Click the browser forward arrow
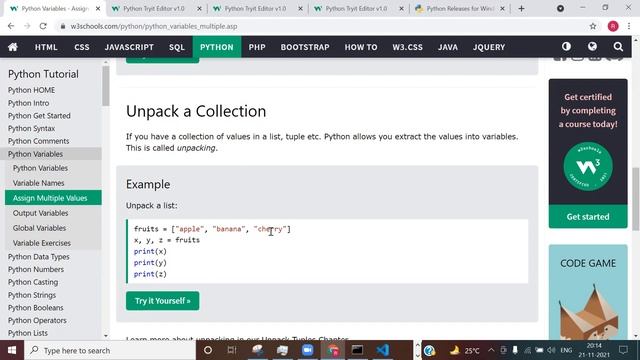The image size is (640, 360). pos(27,26)
